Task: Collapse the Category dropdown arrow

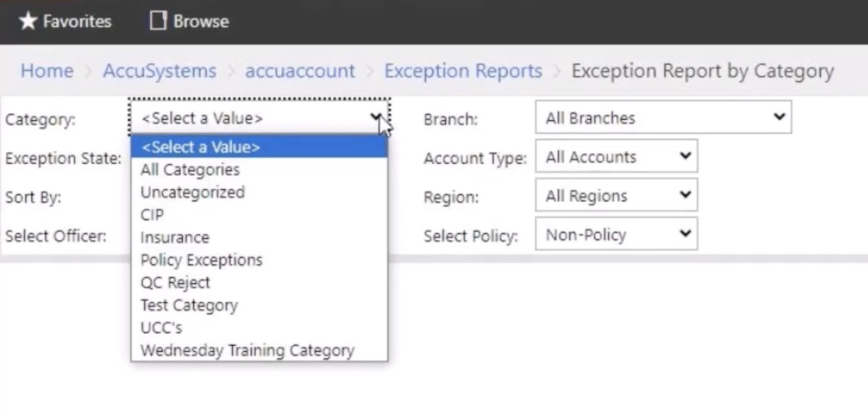Action: coord(376,117)
